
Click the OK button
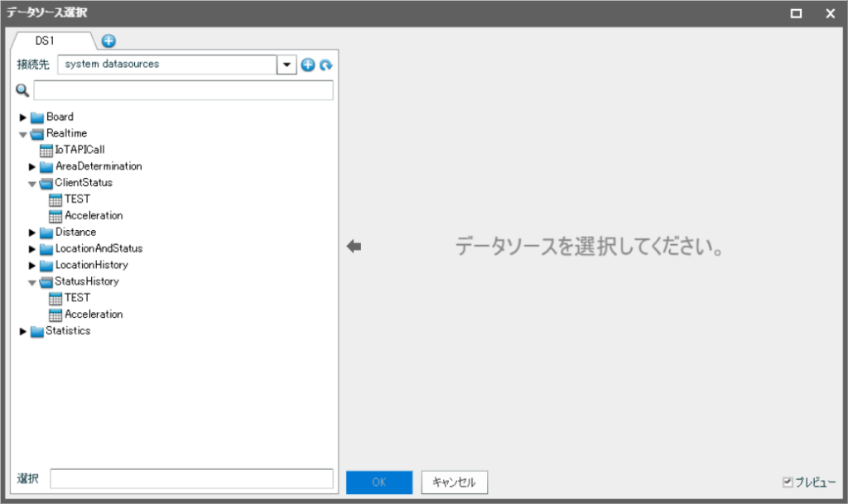coord(378,482)
